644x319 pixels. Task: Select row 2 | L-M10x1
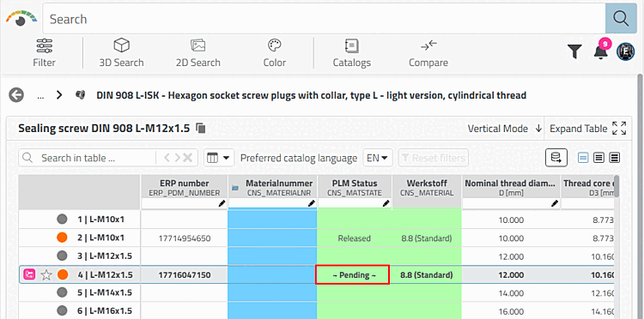101,238
